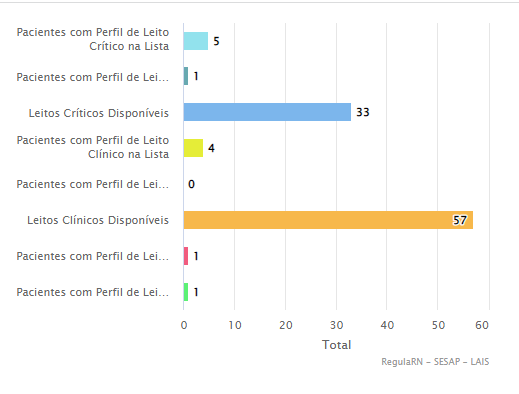Click the truncated label beside the zero value
The width and height of the screenshot is (519, 394).
(x=93, y=184)
